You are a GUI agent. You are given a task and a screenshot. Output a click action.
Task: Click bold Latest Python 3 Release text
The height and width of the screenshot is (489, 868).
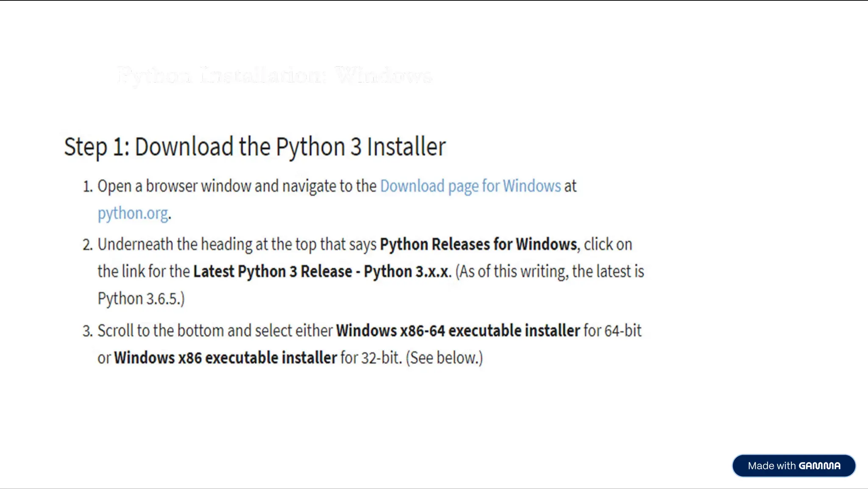pos(272,272)
